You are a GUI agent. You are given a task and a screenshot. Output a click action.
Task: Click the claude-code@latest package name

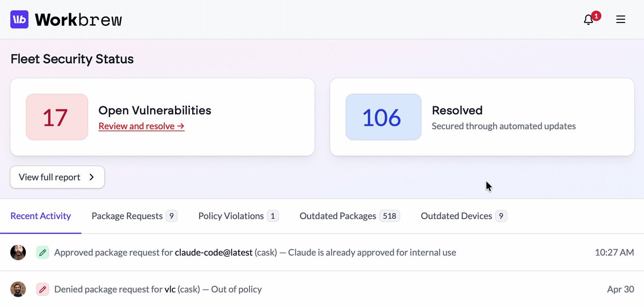(x=214, y=252)
